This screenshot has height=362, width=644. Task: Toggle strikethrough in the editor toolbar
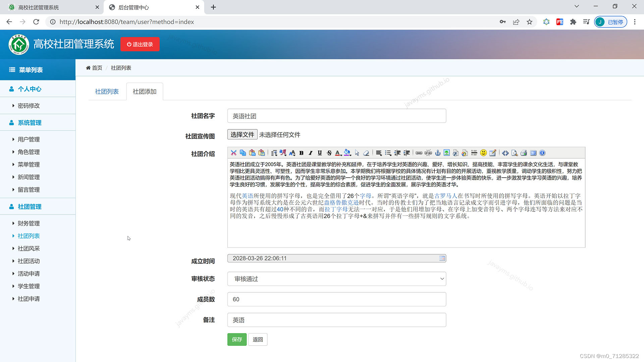click(x=329, y=153)
